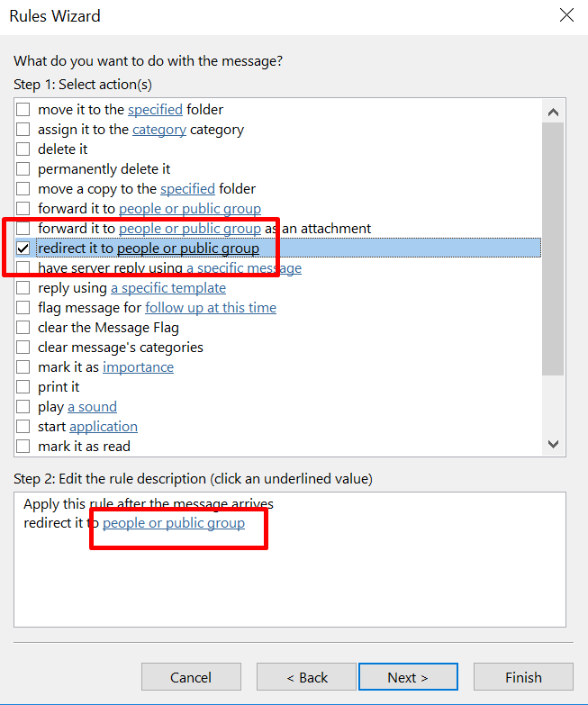Select the 'mark it as read' text

84,446
